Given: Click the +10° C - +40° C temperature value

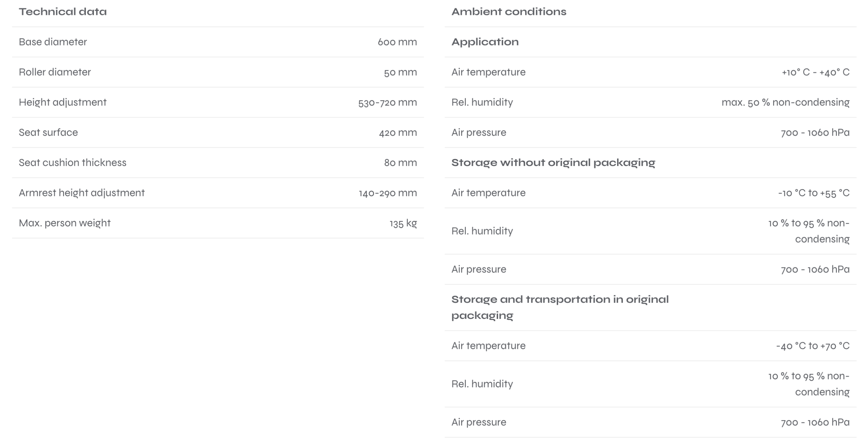Looking at the screenshot, I should point(815,72).
